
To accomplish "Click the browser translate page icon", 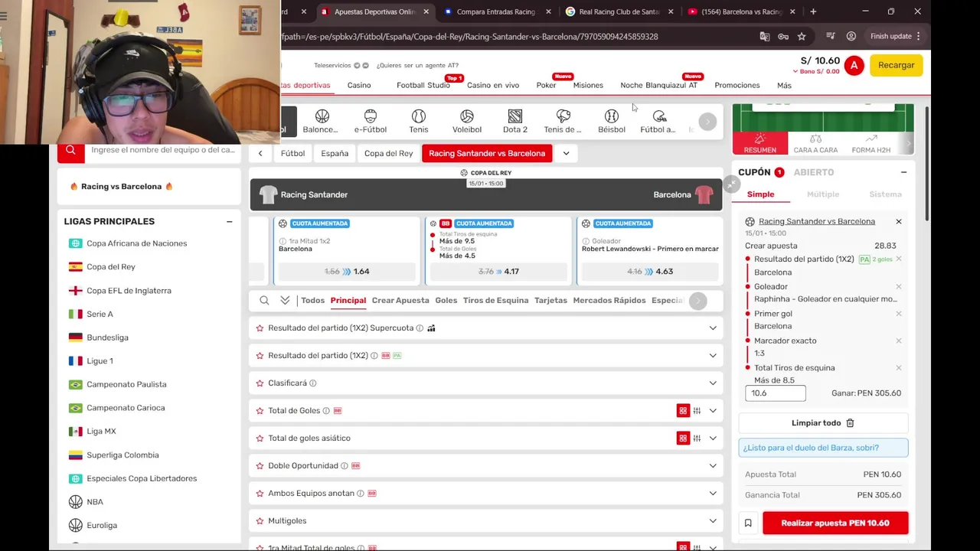I will (x=764, y=36).
